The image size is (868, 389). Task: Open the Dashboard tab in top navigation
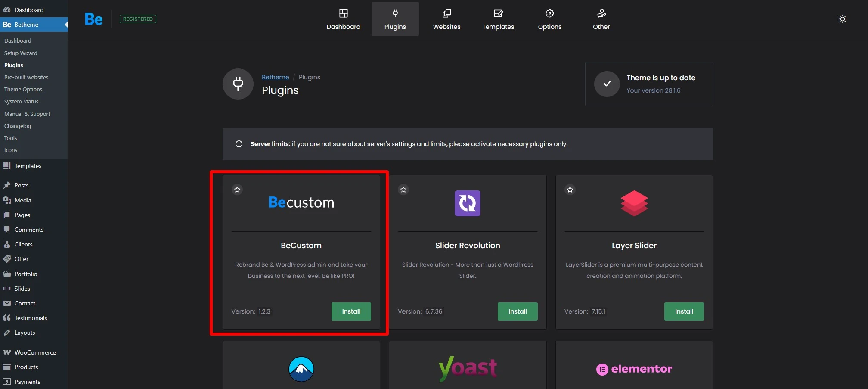(x=344, y=19)
